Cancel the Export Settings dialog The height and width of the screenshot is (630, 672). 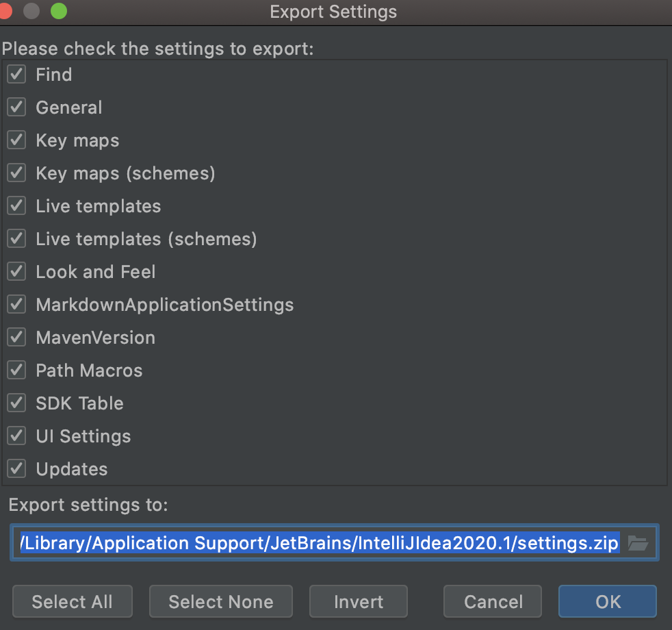(493, 602)
